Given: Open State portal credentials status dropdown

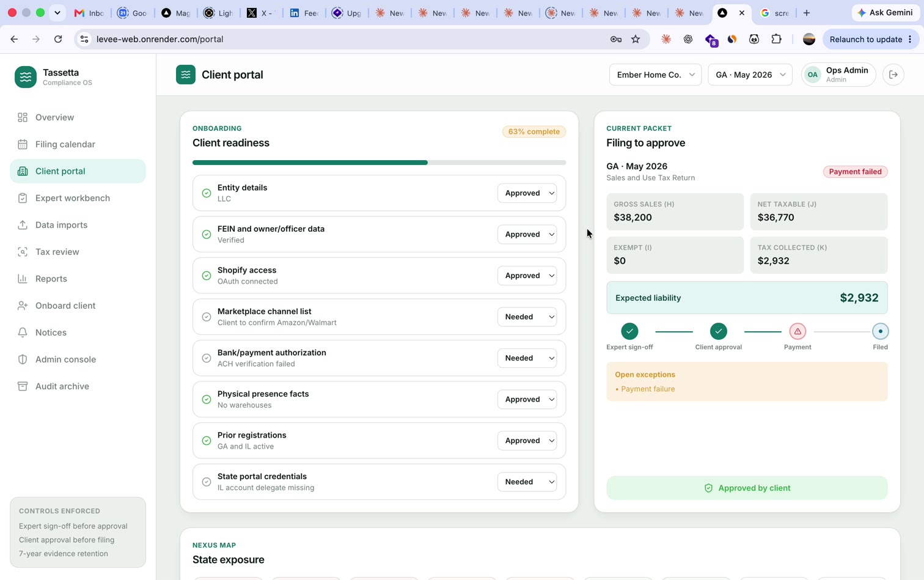Looking at the screenshot, I should (527, 482).
